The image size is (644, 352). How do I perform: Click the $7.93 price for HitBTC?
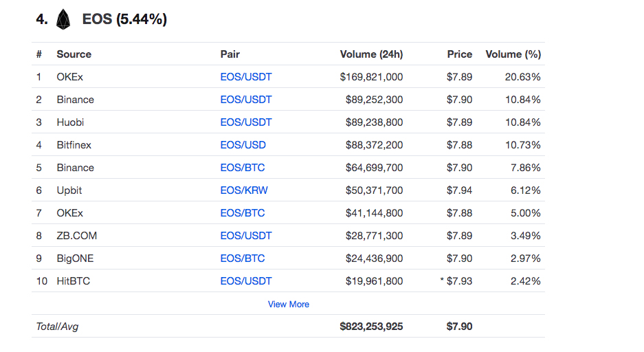click(460, 281)
